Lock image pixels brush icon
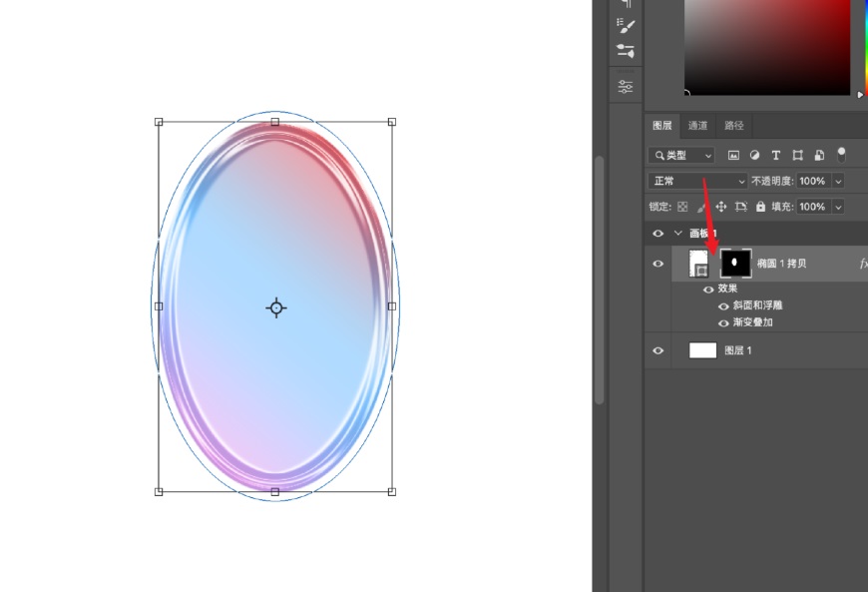The width and height of the screenshot is (868, 592). (x=701, y=207)
